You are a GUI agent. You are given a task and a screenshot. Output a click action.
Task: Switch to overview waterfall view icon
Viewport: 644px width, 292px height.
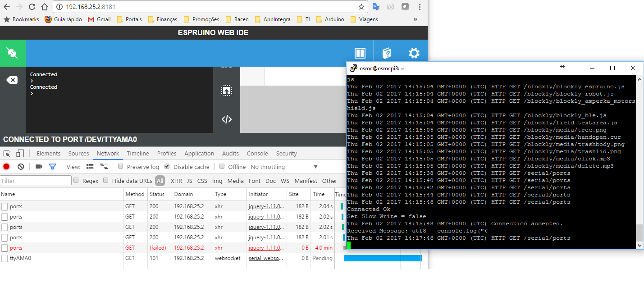[104, 166]
